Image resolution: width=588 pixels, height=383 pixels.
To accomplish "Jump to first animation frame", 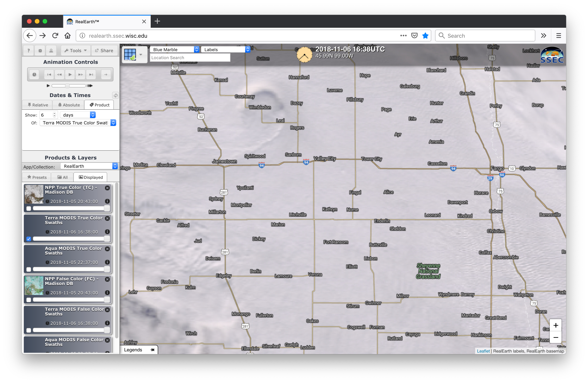I will [x=49, y=74].
